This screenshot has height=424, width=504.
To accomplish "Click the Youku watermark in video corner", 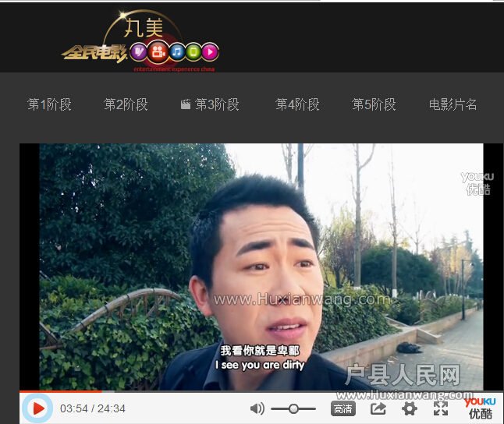I will coord(477,183).
